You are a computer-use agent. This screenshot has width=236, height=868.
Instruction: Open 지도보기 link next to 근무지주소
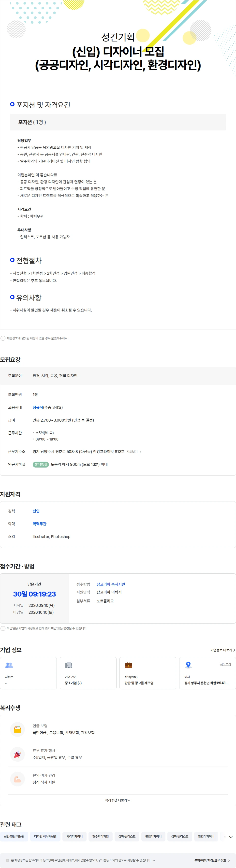pos(132,452)
